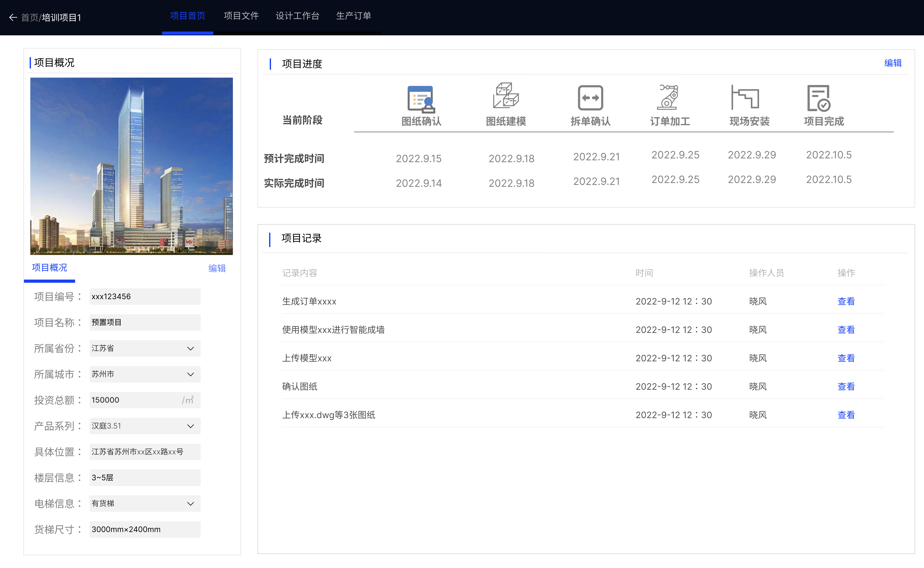924x568 pixels.
Task: Click the 时间 column header
Action: (644, 273)
